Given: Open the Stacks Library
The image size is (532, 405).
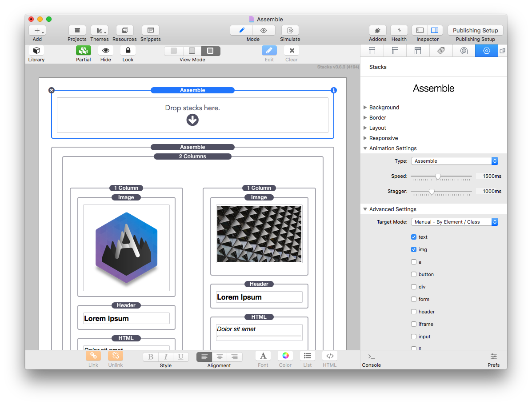Looking at the screenshot, I should 36,51.
